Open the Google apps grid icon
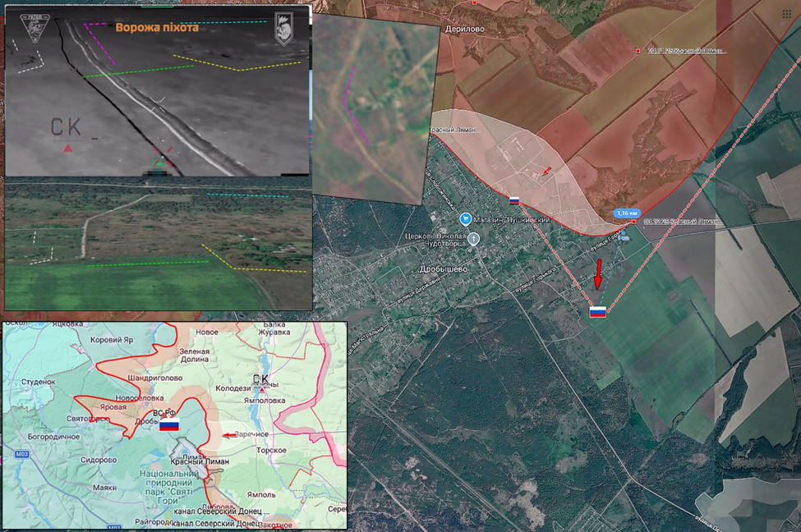The image size is (801, 532). 787,14
